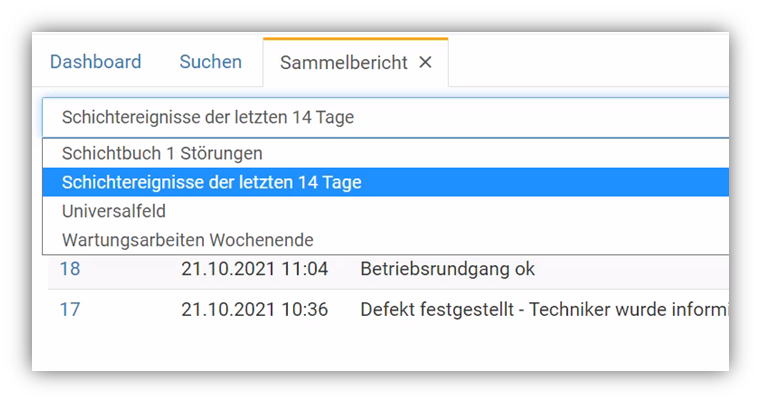Viewport: 761px width, 403px height.
Task: Click the report combo box field at top
Action: click(385, 117)
